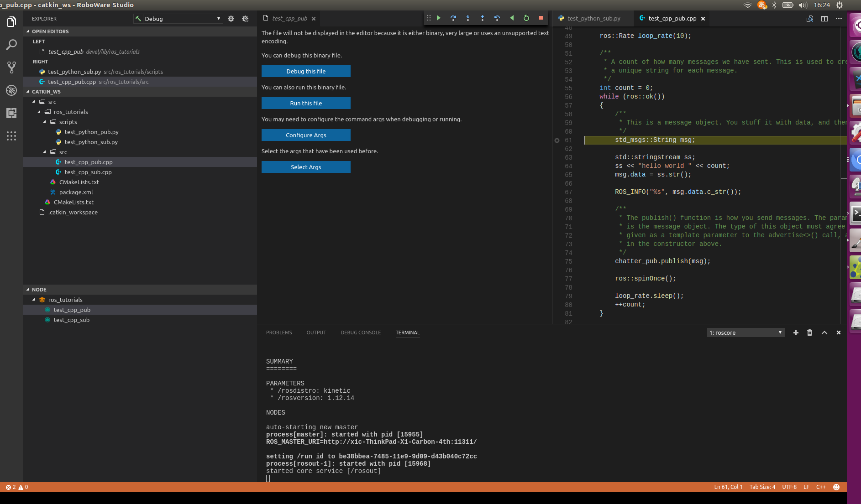Click the Continue debug play button
861x504 pixels.
[439, 18]
